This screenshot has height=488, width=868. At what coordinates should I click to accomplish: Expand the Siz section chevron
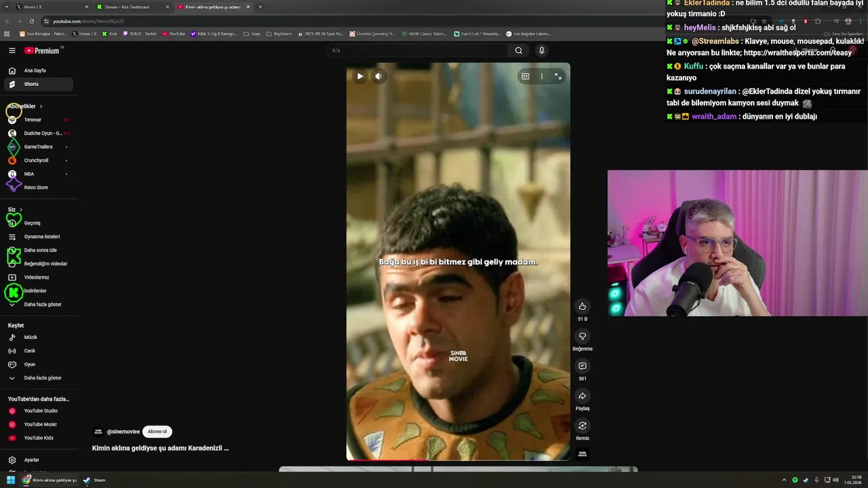21,209
